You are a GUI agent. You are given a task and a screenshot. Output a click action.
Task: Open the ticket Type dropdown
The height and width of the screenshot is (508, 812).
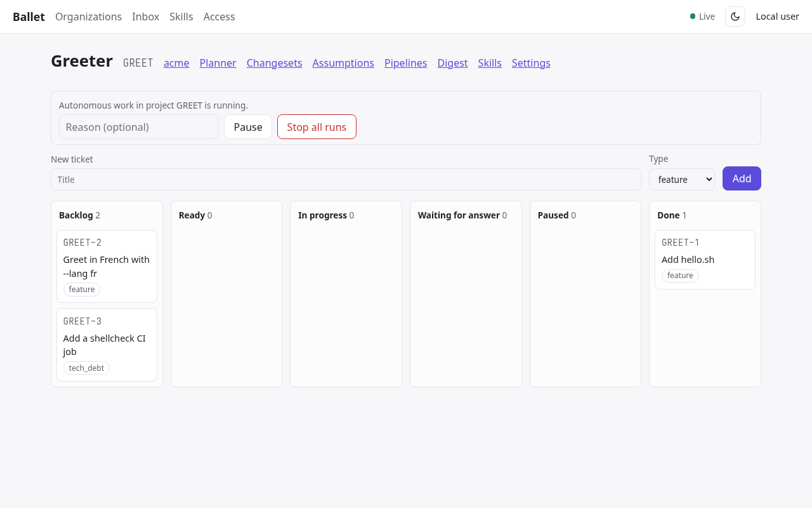[x=682, y=180]
